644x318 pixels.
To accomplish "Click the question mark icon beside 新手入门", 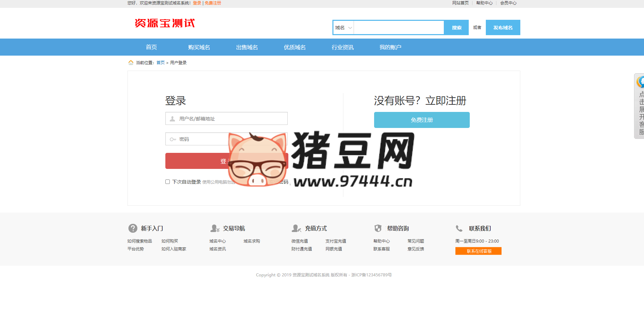I will (x=132, y=228).
